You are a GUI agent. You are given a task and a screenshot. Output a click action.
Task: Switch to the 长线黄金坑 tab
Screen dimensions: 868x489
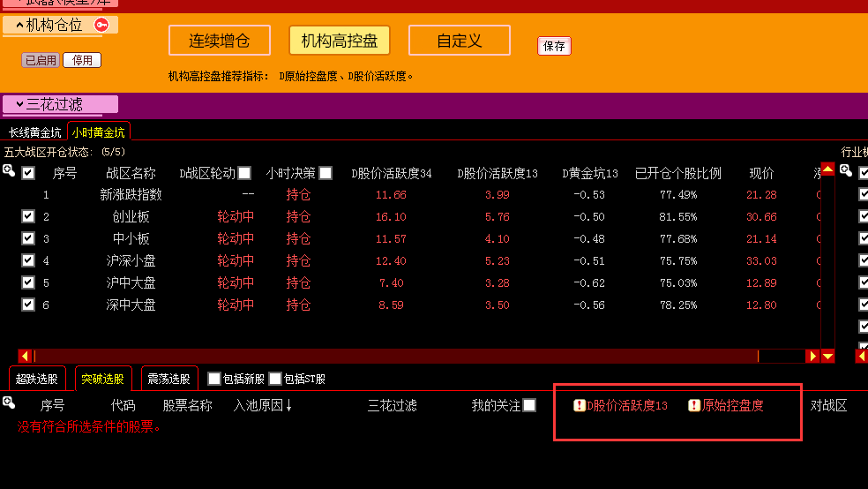pos(35,132)
